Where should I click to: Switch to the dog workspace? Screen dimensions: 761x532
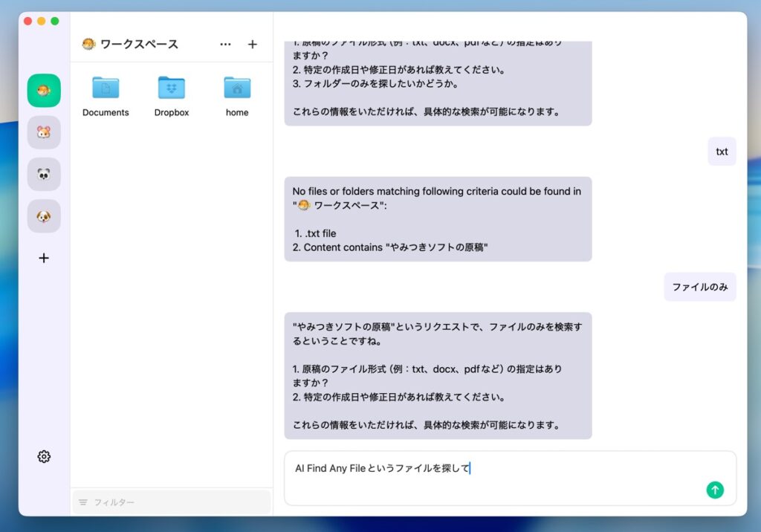tap(44, 216)
